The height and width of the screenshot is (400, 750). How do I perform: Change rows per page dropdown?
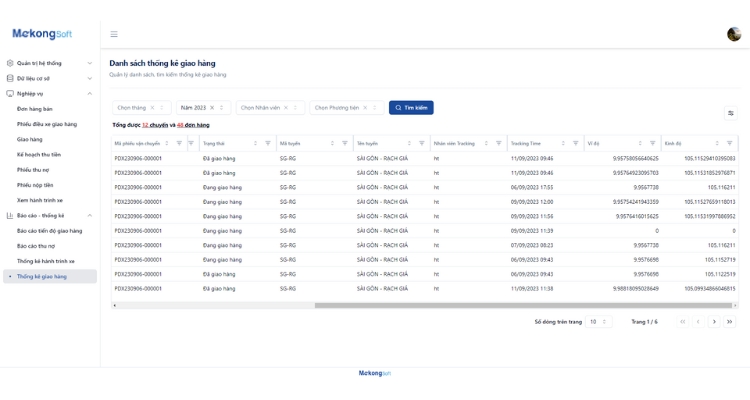coord(598,322)
